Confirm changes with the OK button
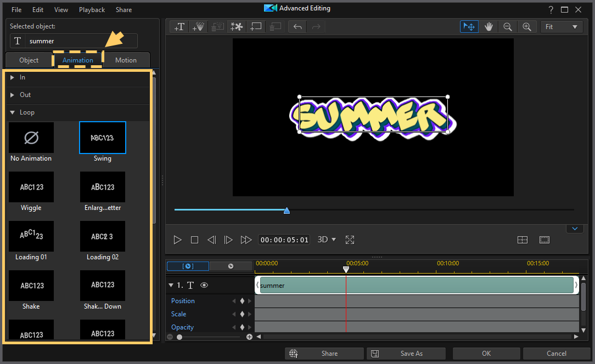 (486, 353)
